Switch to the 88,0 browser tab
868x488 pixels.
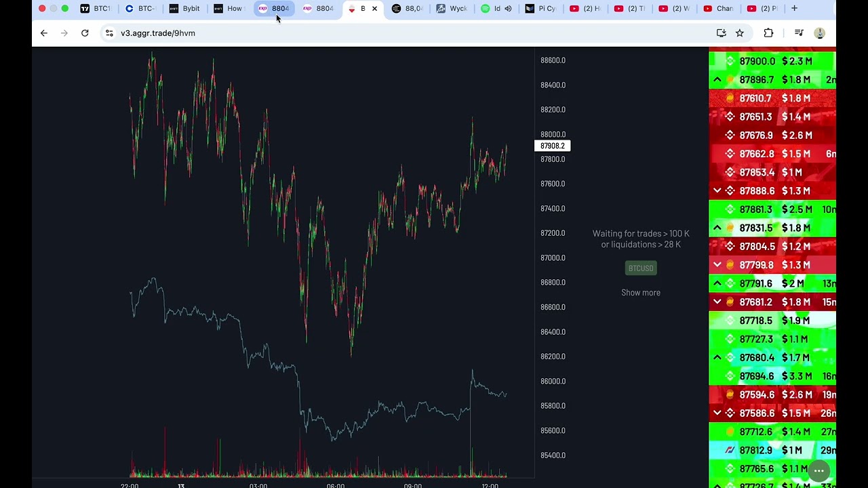coord(408,8)
